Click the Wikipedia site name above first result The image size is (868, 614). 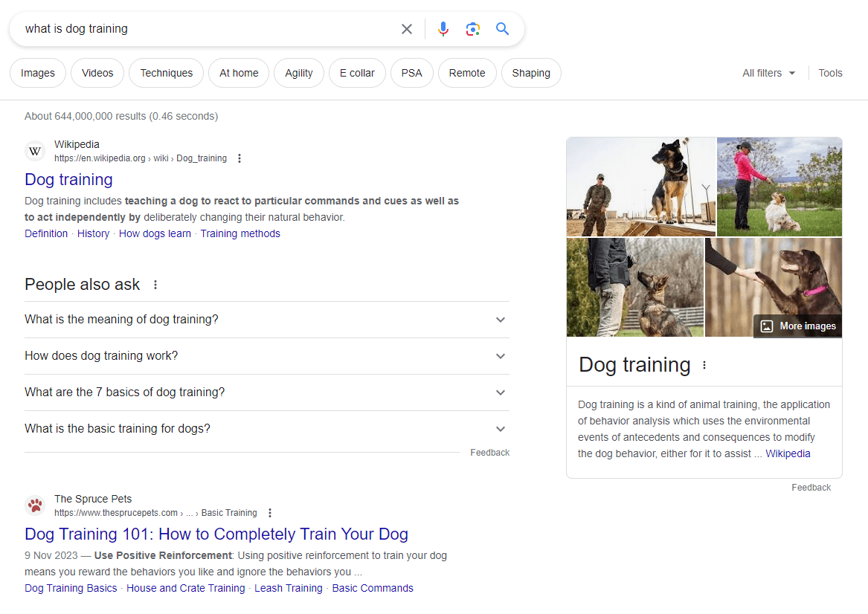77,144
